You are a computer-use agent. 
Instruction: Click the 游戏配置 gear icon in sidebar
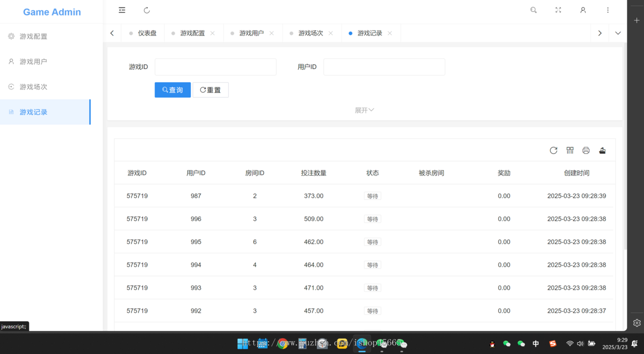(11, 36)
